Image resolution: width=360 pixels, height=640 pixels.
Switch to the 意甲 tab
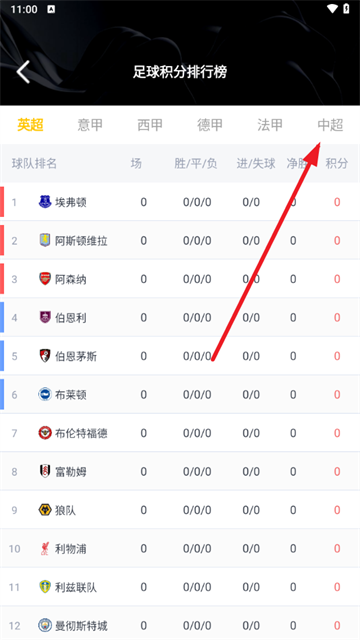[90, 125]
